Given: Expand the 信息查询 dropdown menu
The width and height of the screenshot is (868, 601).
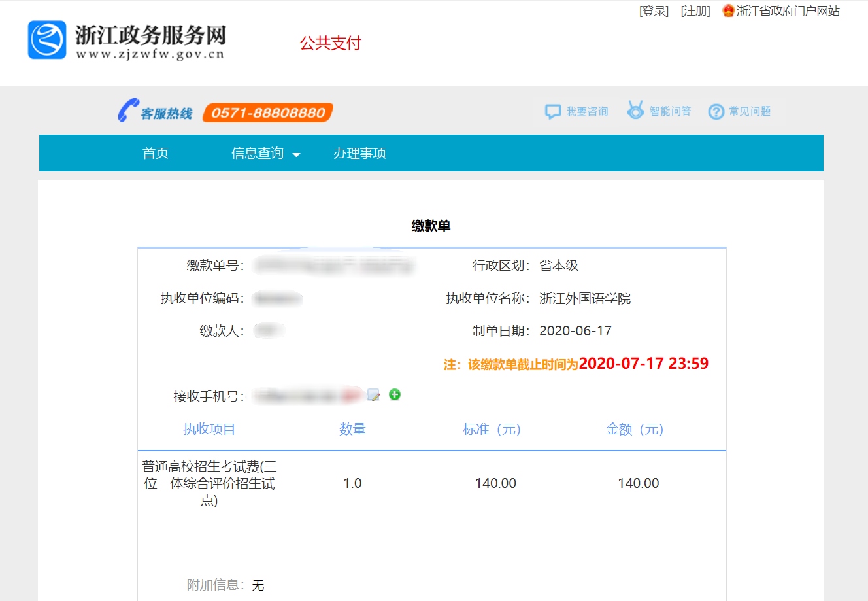Looking at the screenshot, I should [x=265, y=153].
